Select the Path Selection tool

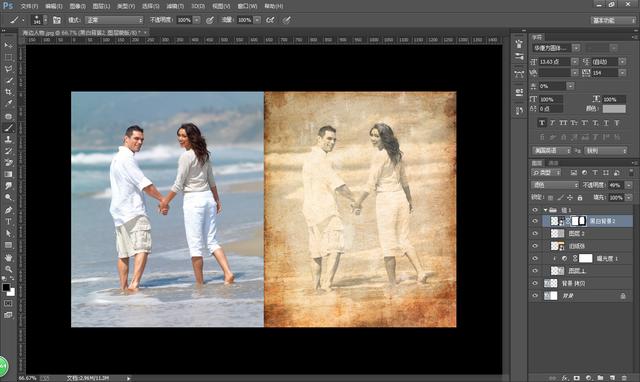pos(8,233)
